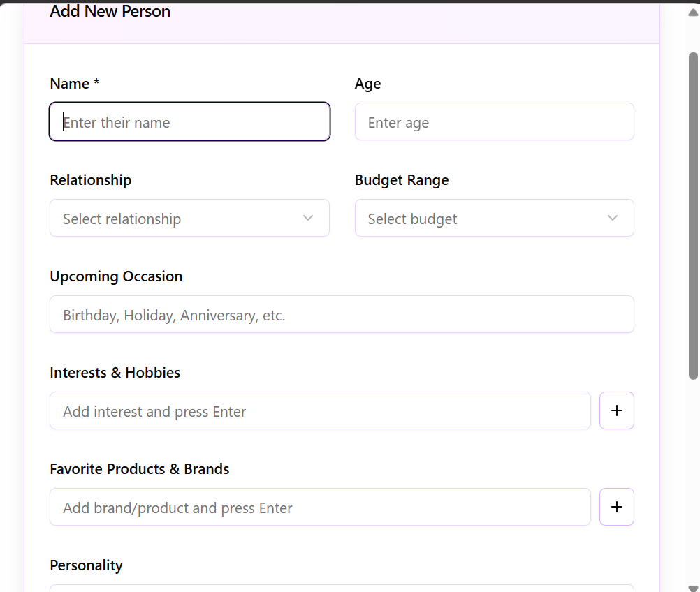Click the Name text field
700x592 pixels.
coord(190,121)
